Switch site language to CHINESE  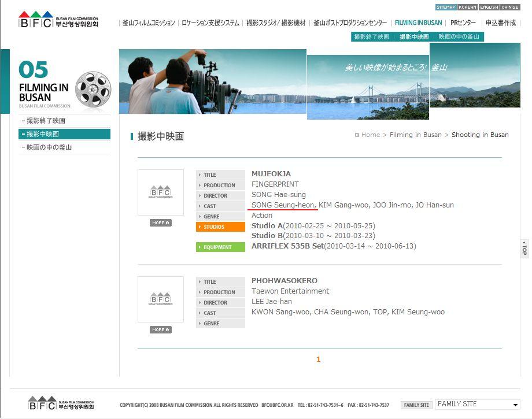(x=510, y=7)
